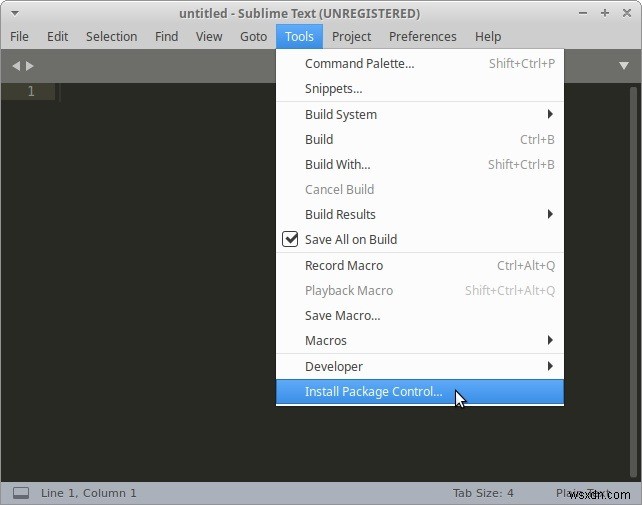Click the Plain Text syntax selector
Image resolution: width=642 pixels, height=505 pixels.
tap(583, 493)
